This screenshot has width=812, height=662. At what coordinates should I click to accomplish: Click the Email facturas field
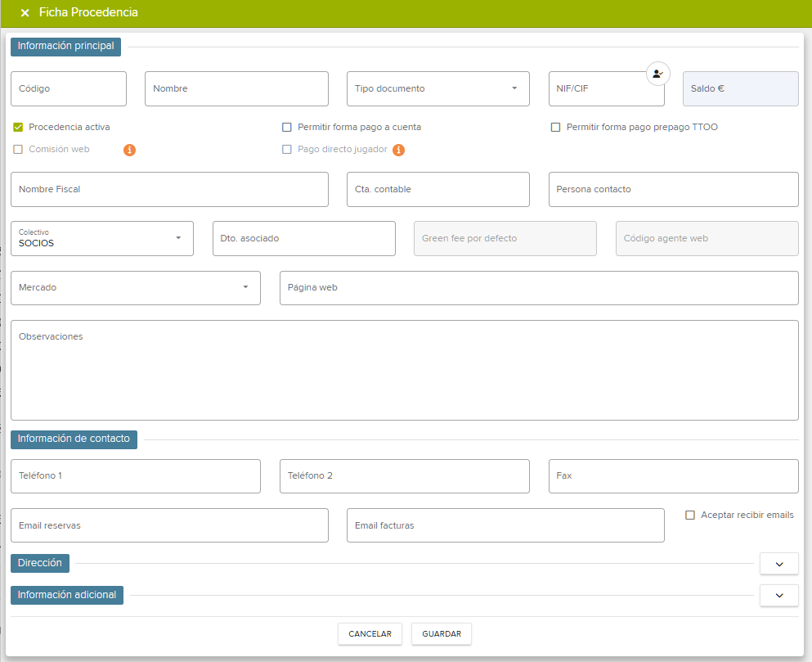505,525
